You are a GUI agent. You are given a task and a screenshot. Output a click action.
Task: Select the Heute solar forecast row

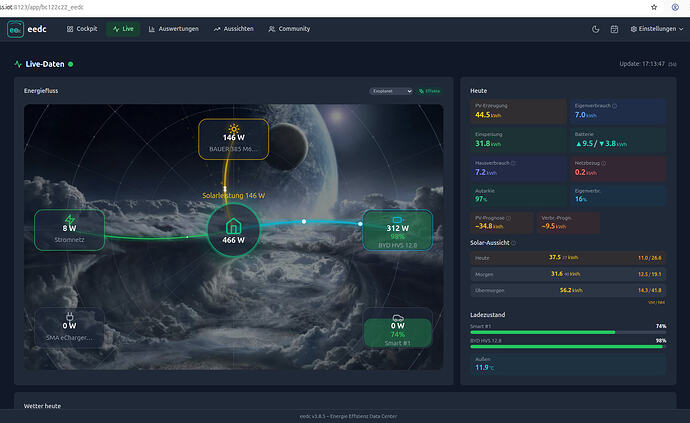tap(568, 258)
